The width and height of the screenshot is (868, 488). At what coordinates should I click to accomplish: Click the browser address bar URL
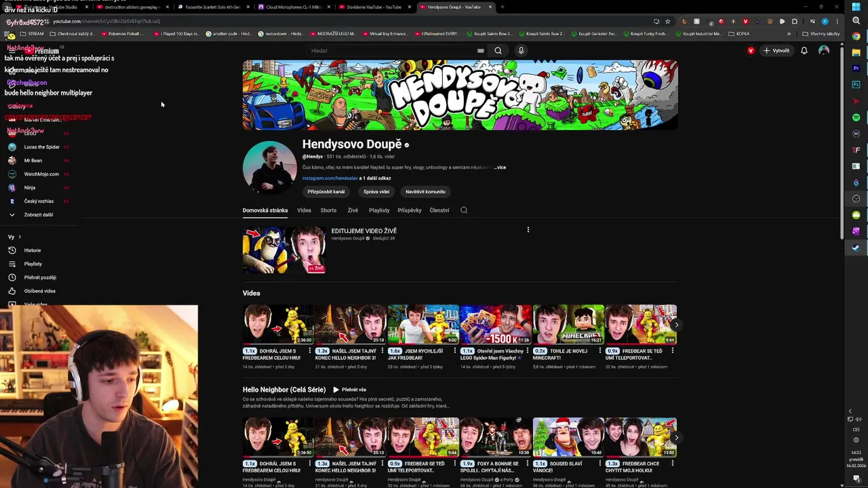pos(106,21)
